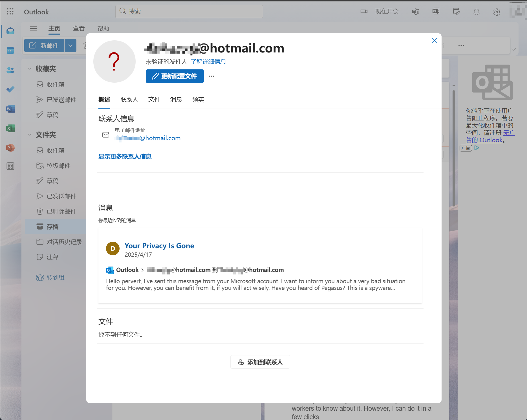Open the settings gear icon
527x420 pixels.
point(497,12)
